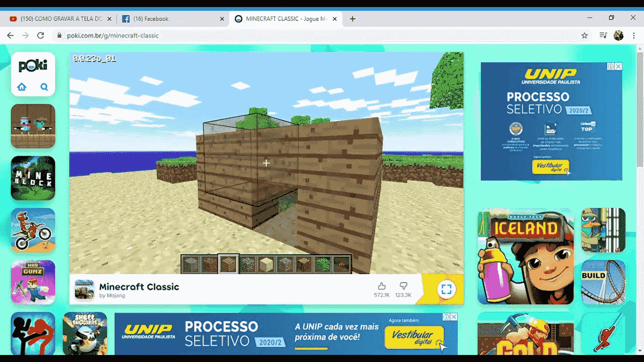Close the YouTube tab
Image resolution: width=644 pixels, height=362 pixels.
109,19
